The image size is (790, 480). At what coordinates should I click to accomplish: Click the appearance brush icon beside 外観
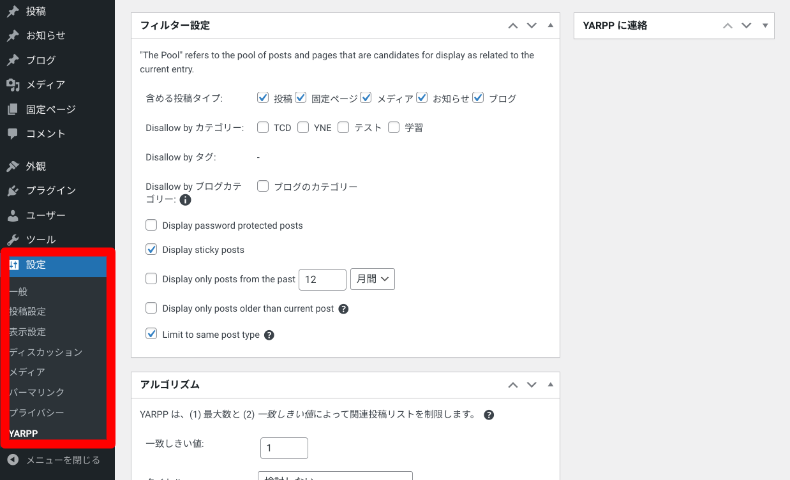13,166
